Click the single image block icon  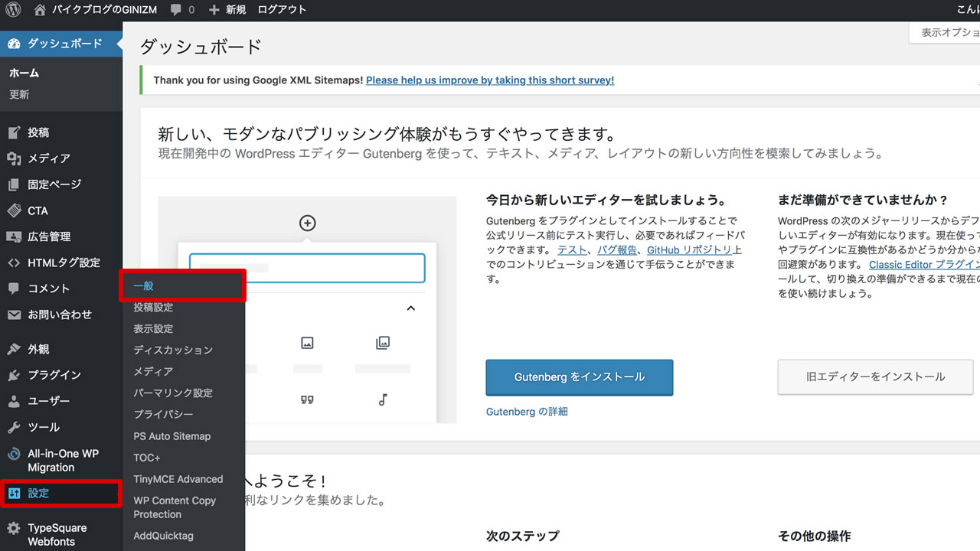coord(307,344)
